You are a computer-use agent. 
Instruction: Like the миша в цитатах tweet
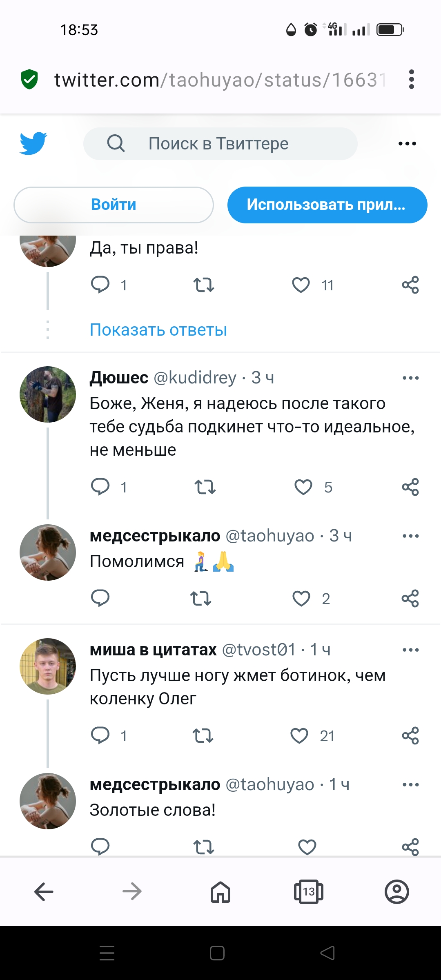[299, 736]
